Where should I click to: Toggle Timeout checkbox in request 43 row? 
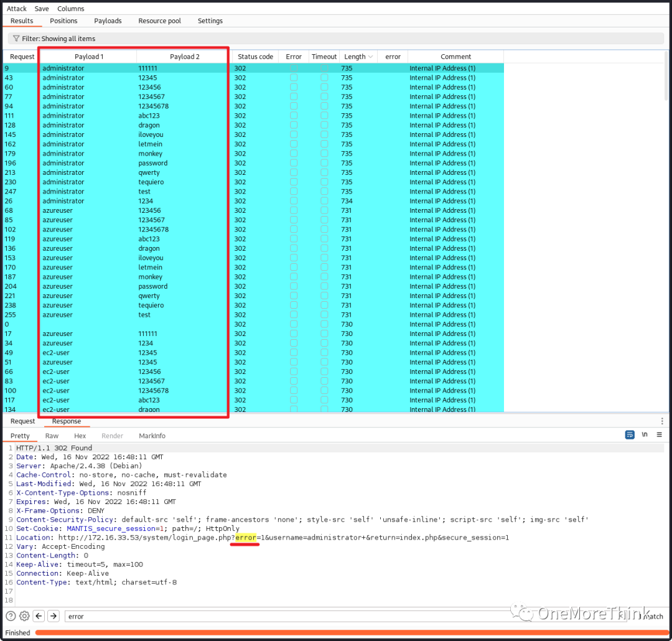pos(324,78)
